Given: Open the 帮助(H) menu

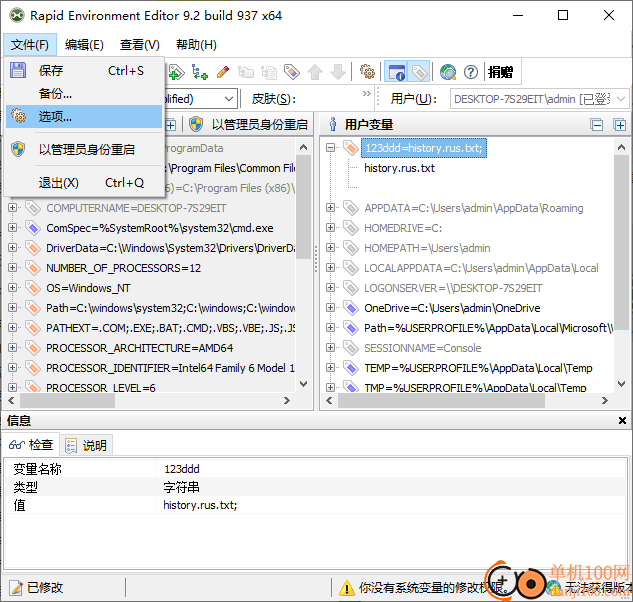Looking at the screenshot, I should coord(196,44).
